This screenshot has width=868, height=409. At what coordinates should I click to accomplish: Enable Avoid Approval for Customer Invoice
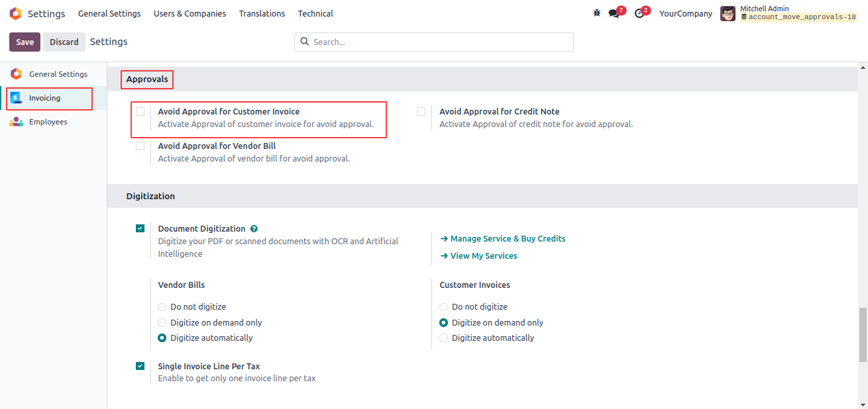point(140,112)
